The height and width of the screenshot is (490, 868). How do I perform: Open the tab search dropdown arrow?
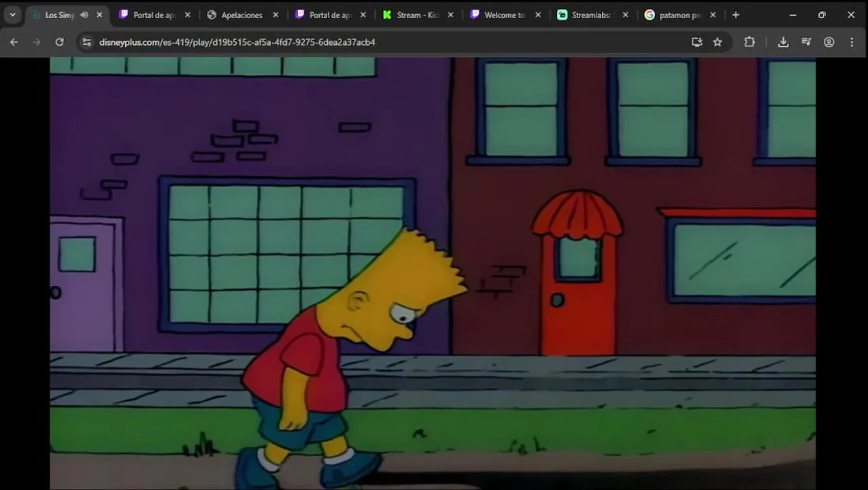tap(12, 14)
